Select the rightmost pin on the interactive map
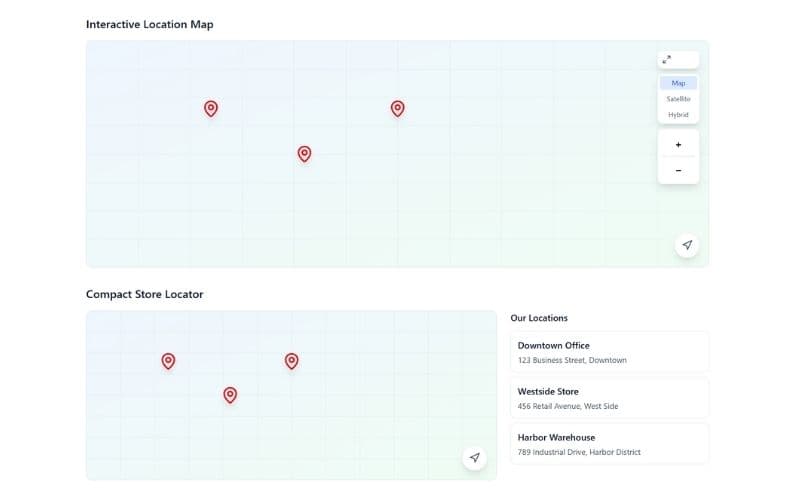 [397, 108]
